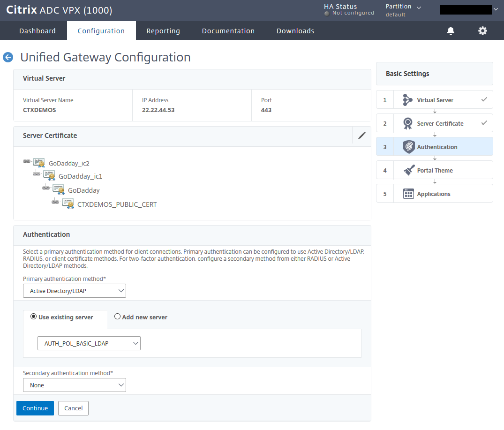Click the link icon beside GoDadday_ic2
The height and width of the screenshot is (430, 504).
pos(27,161)
